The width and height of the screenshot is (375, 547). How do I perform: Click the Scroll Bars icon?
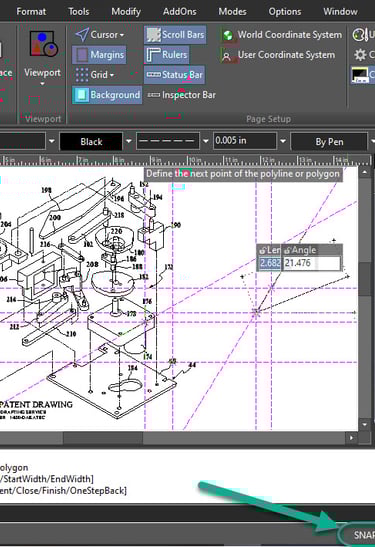tap(153, 35)
